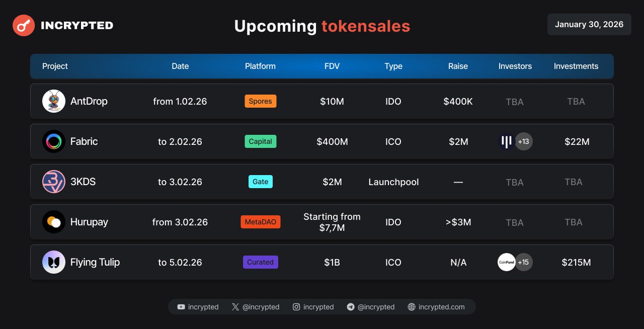Click the purple Curated platform tag

(x=260, y=262)
